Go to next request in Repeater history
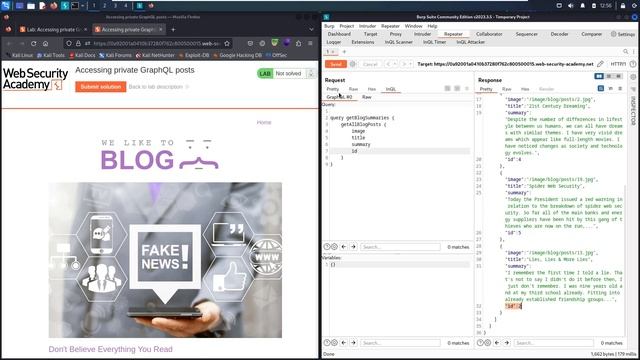640x360 pixels. [404, 64]
